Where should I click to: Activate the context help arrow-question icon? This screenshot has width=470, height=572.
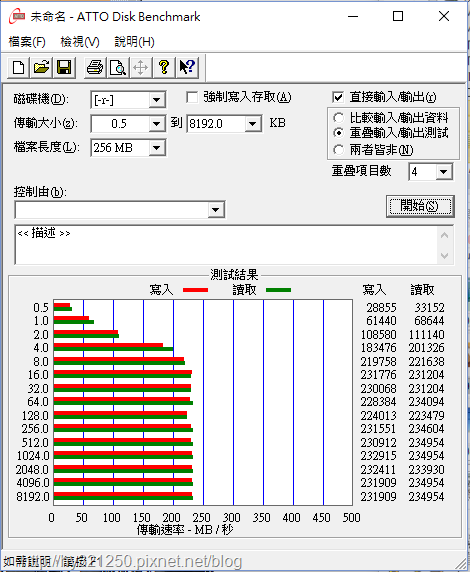(187, 67)
